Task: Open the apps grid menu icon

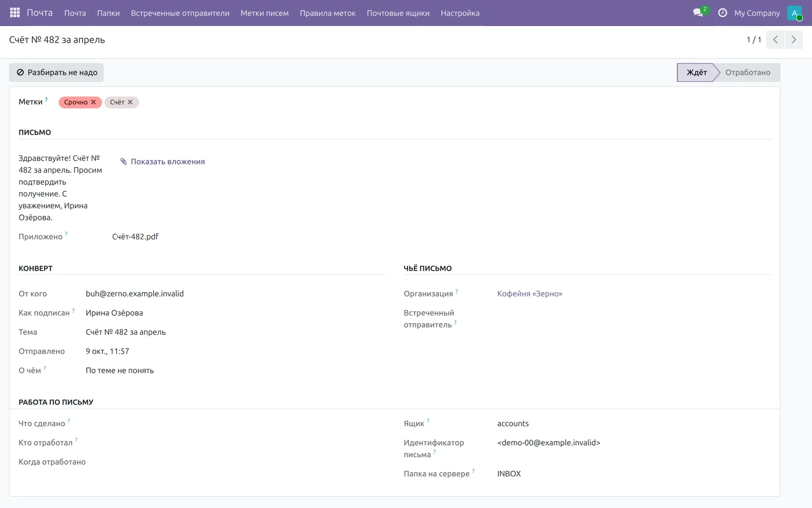Action: click(x=15, y=13)
